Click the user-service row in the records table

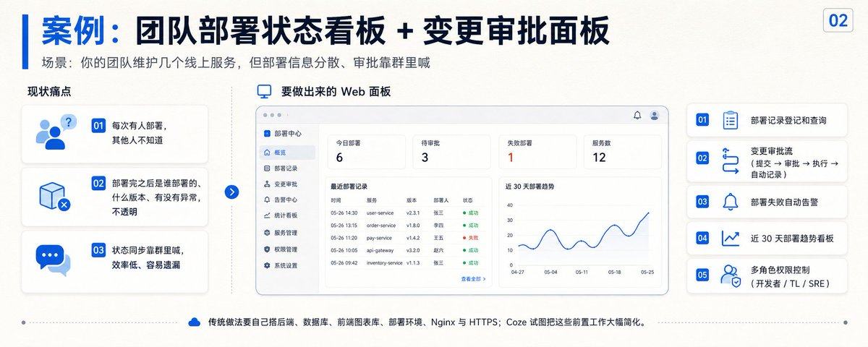[x=409, y=213]
